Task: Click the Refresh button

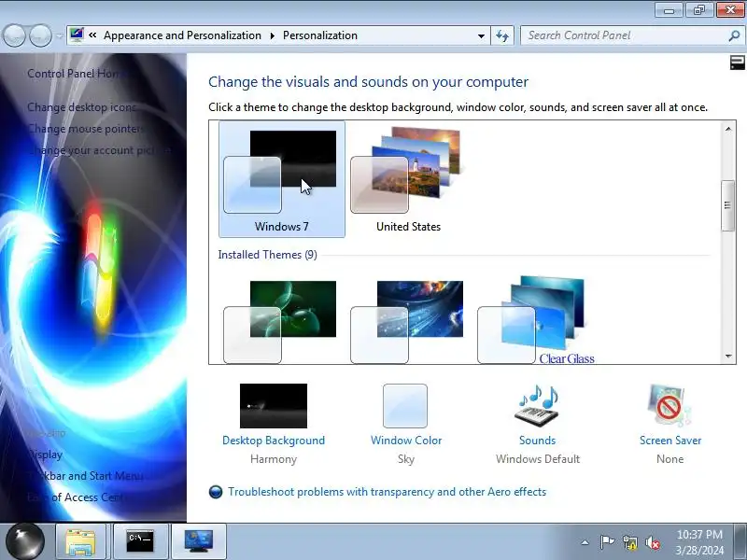Action: pyautogui.click(x=502, y=35)
